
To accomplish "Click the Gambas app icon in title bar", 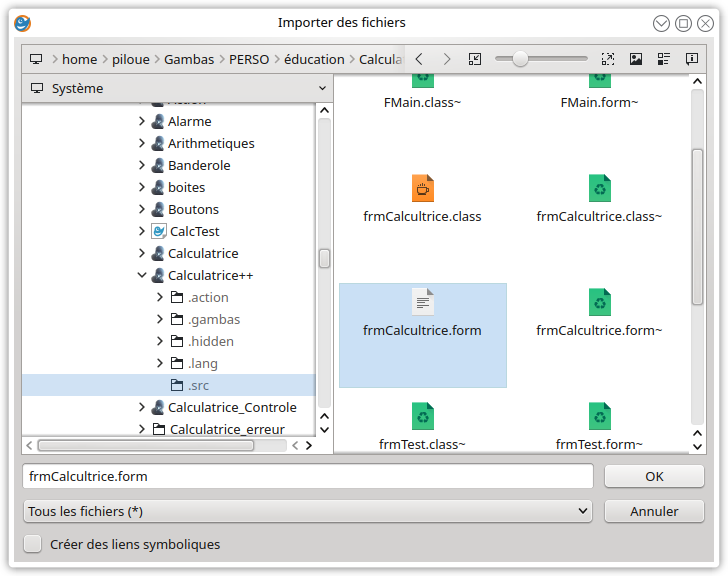I will click(x=22, y=23).
